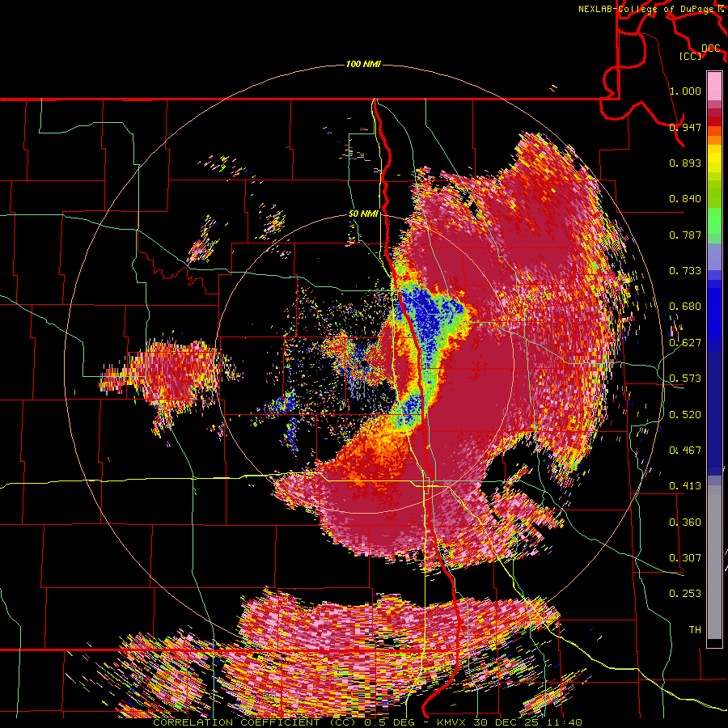The image size is (728, 728).
Task: Click the 0.520 scale value
Action: pyautogui.click(x=685, y=415)
